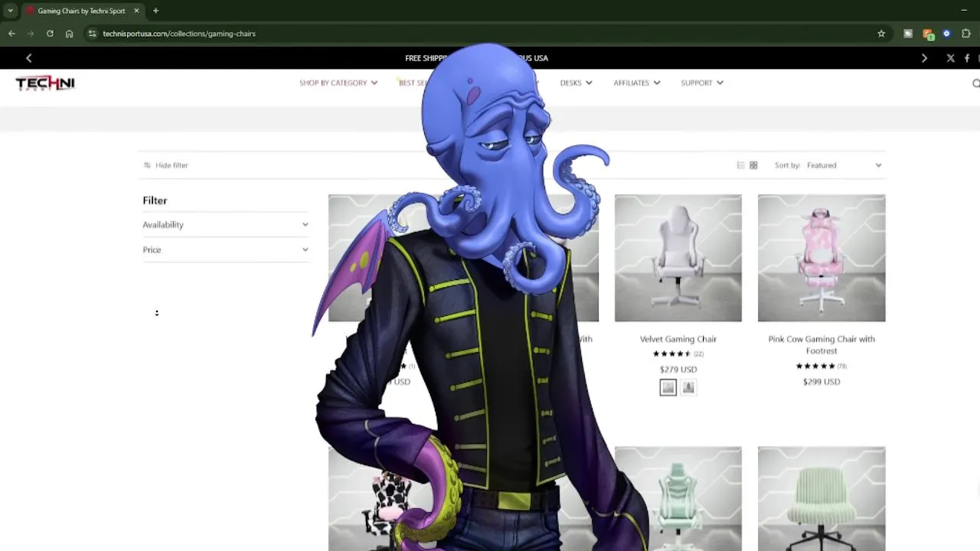This screenshot has height=551, width=980.
Task: Click the Velvet Gaming Chair title link
Action: point(678,339)
